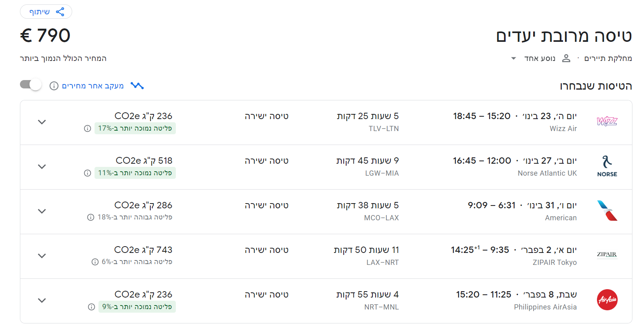Open the American flight emissions info icon
Screen dimensions: 644x331
pyautogui.click(x=91, y=217)
